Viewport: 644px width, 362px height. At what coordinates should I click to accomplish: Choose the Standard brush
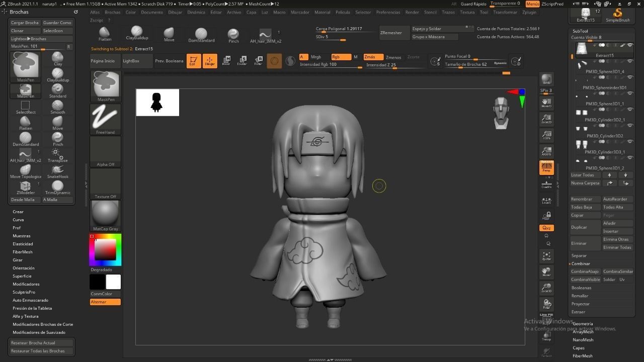58,90
